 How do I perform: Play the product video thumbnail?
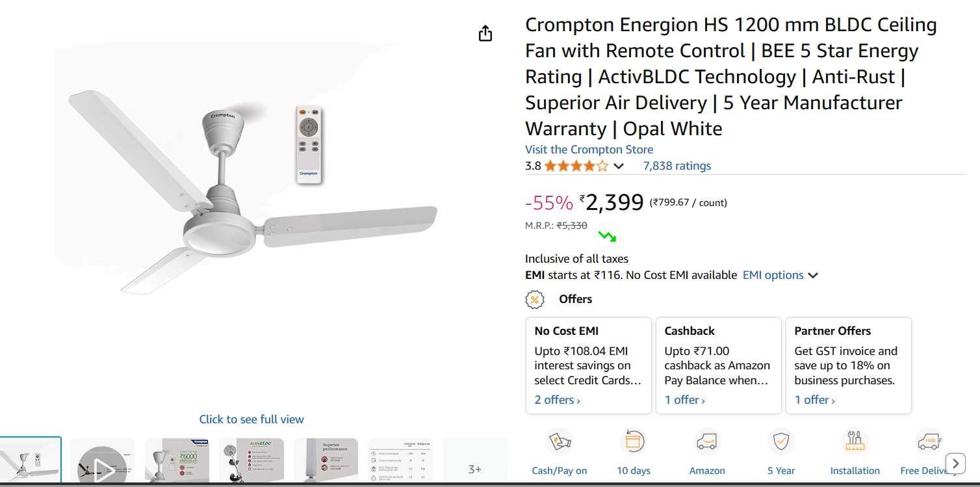click(102, 463)
